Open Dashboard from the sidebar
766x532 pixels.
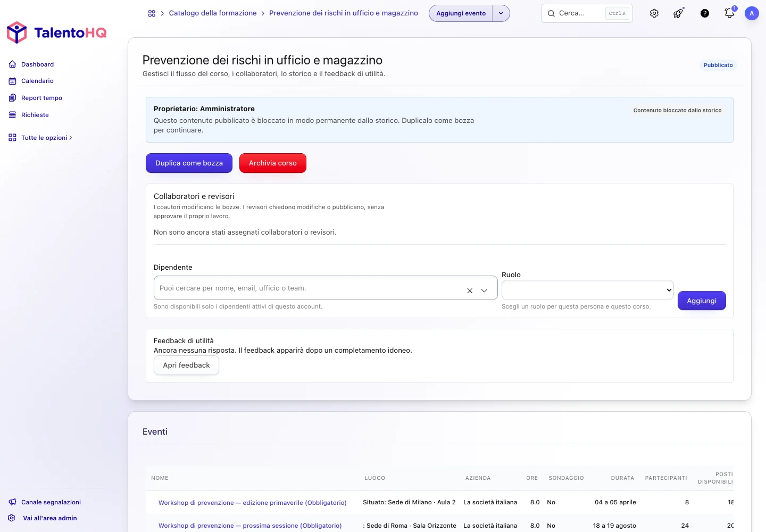click(x=37, y=64)
